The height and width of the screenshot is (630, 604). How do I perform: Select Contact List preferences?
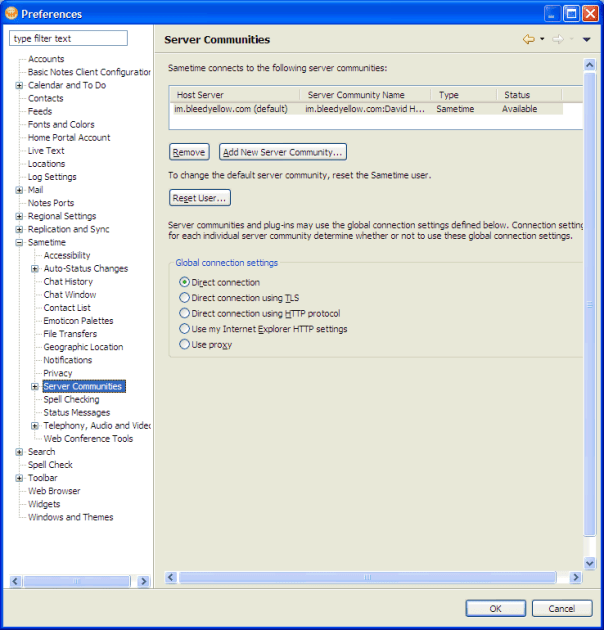pyautogui.click(x=67, y=308)
